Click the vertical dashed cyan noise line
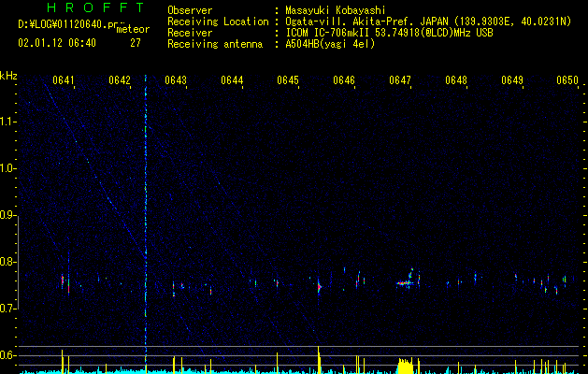588x374 pixels. (x=146, y=222)
